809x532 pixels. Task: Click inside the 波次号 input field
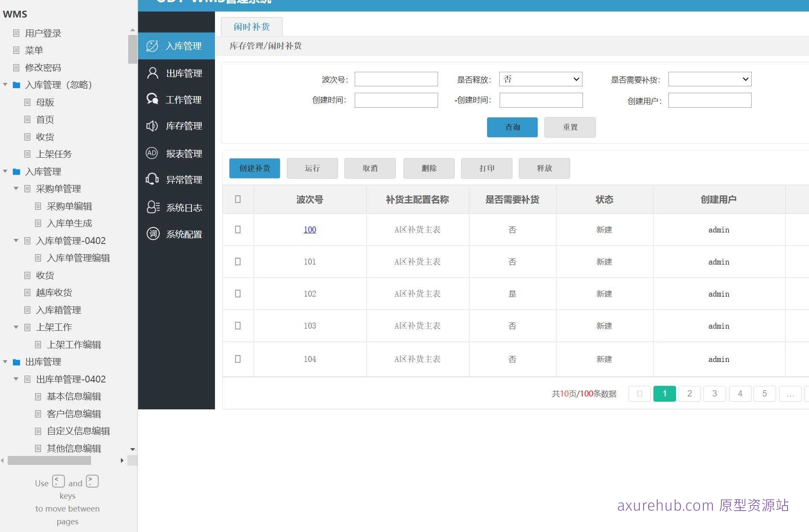tap(396, 79)
